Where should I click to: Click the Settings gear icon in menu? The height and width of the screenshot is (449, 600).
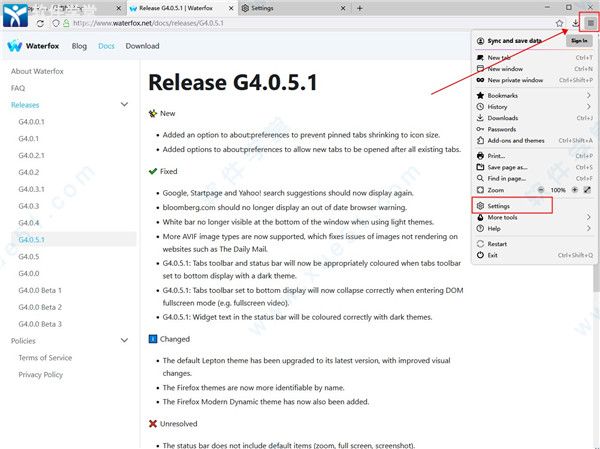[480, 206]
